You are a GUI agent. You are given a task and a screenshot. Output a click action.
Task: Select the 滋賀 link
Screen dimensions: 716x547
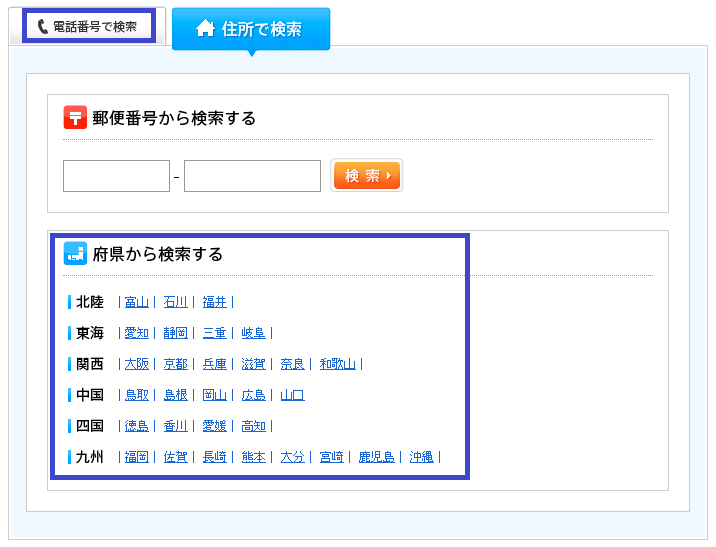coord(253,364)
